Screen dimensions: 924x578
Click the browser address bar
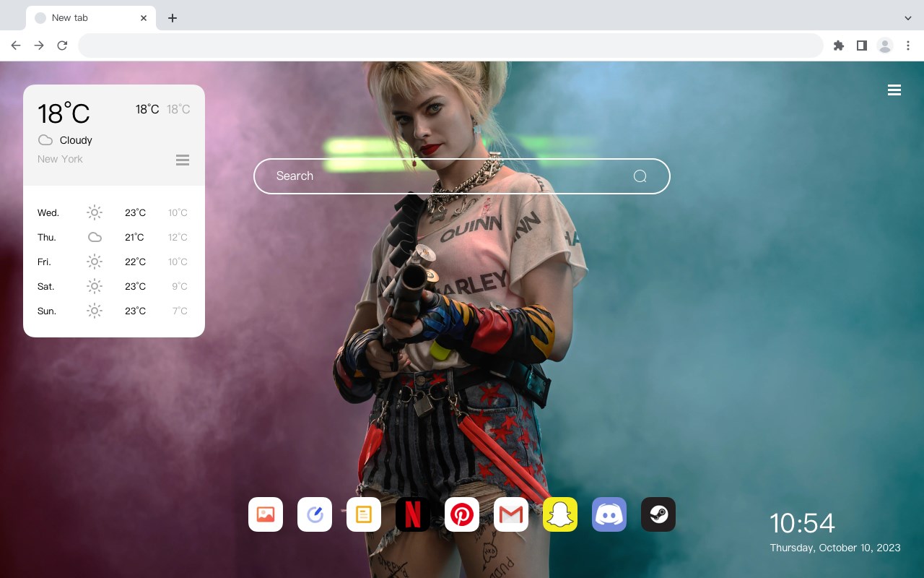pos(450,46)
